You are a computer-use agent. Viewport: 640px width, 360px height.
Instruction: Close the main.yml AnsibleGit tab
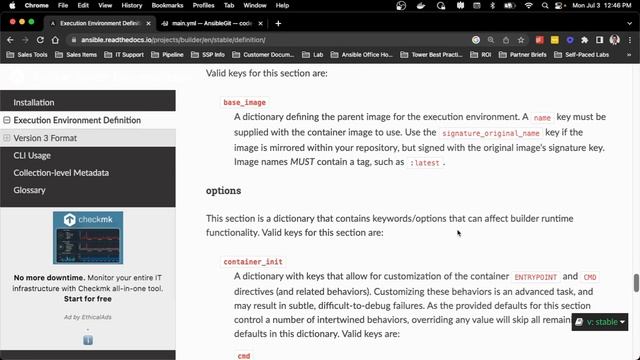(x=260, y=24)
